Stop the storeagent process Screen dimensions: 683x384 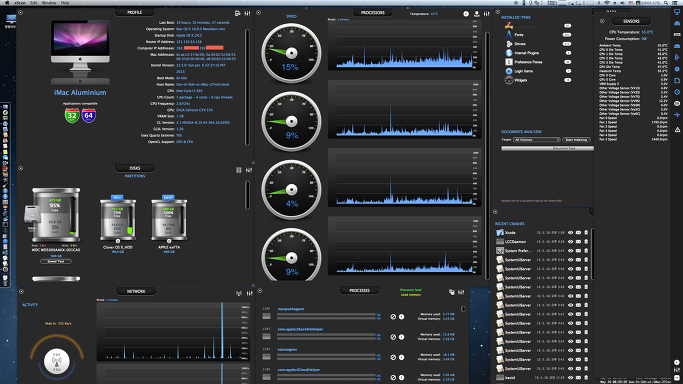pos(393,357)
